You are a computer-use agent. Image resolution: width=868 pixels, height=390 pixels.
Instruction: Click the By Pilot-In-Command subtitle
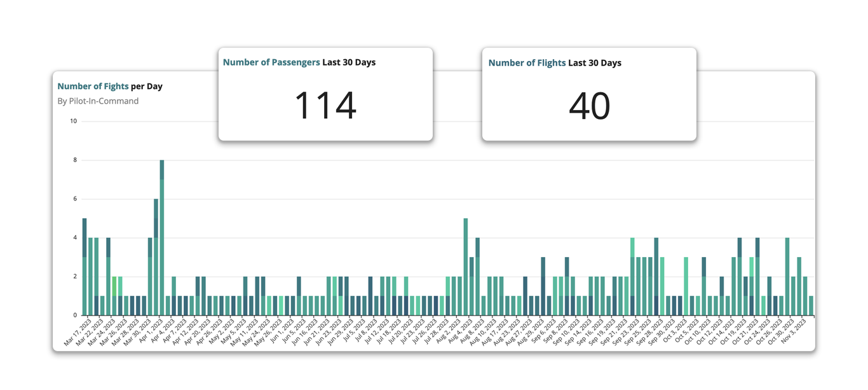(x=98, y=101)
